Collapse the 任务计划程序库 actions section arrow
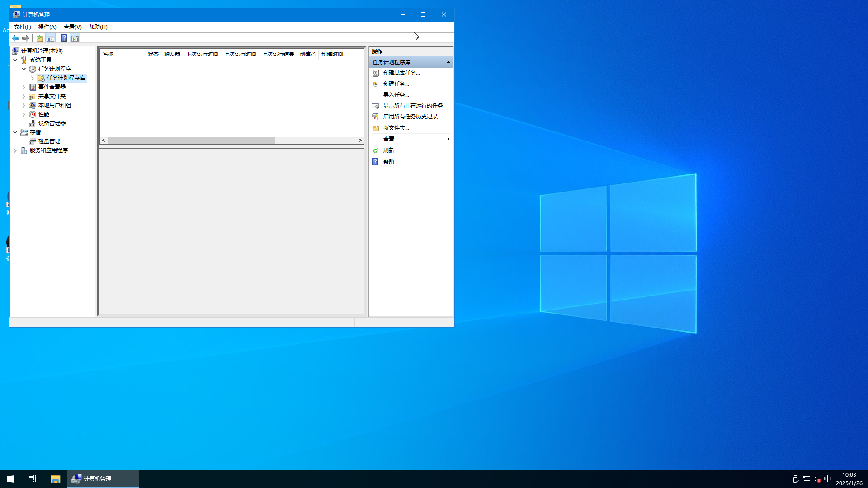Screen dimensions: 868x488 (448, 62)
